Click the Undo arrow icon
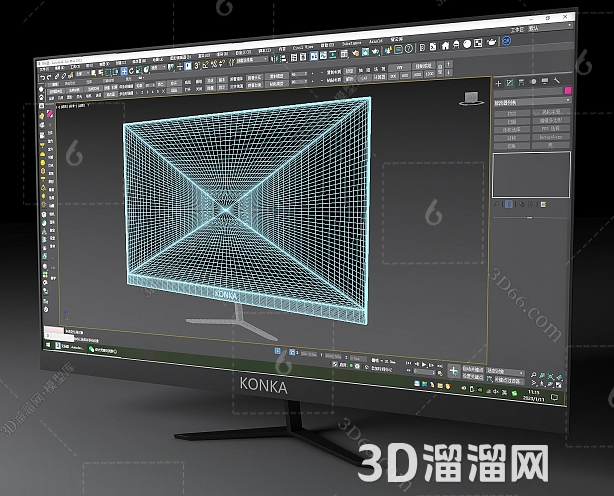The width and height of the screenshot is (614, 496). tap(43, 78)
